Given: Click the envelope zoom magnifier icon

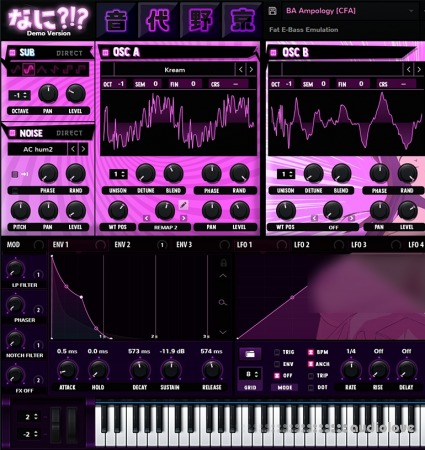Looking at the screenshot, I should (x=223, y=303).
